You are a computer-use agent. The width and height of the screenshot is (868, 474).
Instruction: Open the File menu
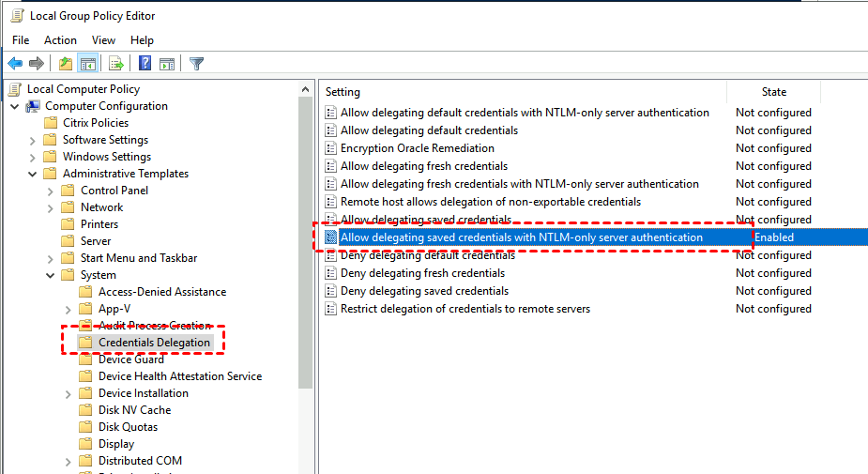(21, 40)
